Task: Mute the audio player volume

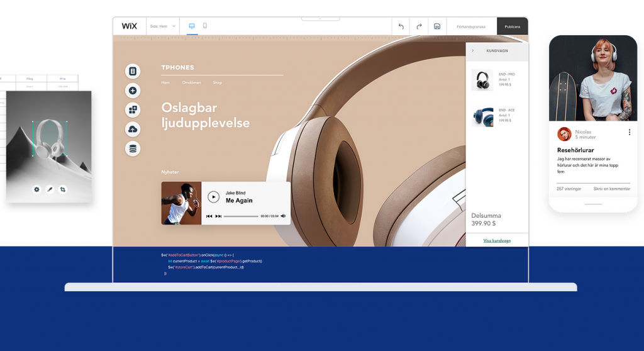Action: tap(283, 216)
